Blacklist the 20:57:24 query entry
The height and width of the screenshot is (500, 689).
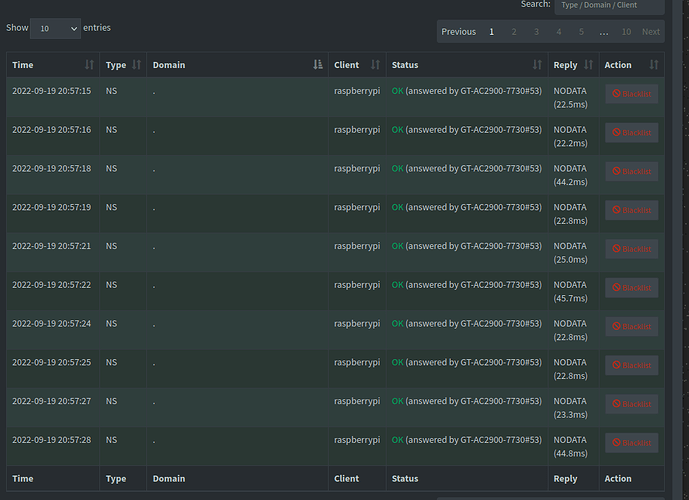[631, 327]
